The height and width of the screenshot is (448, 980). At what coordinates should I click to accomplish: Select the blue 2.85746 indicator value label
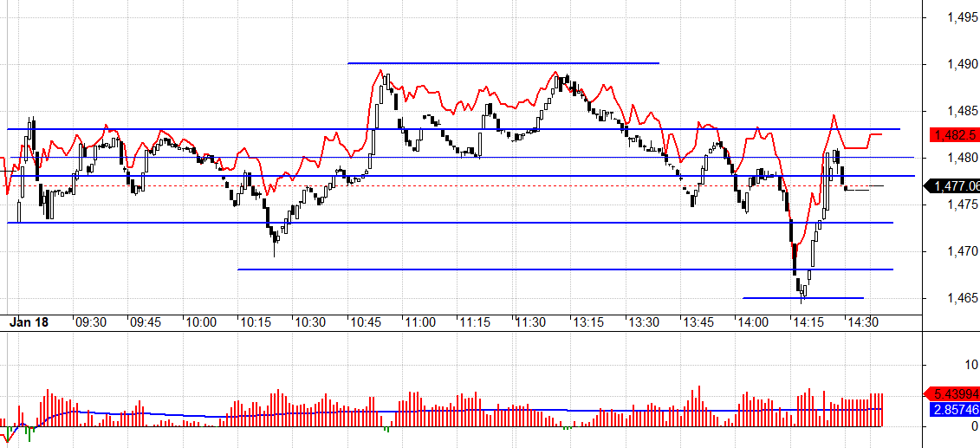coord(955,409)
